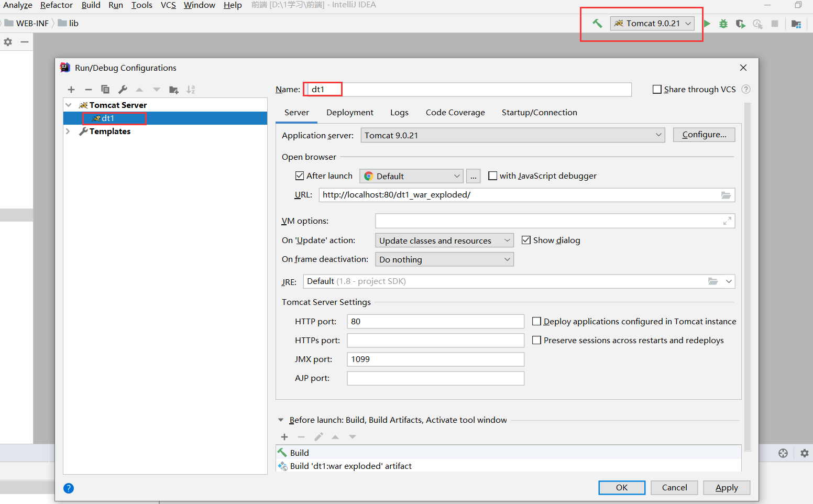Click Run with Coverage icon in toolbar
Image resolution: width=813 pixels, height=504 pixels.
740,24
